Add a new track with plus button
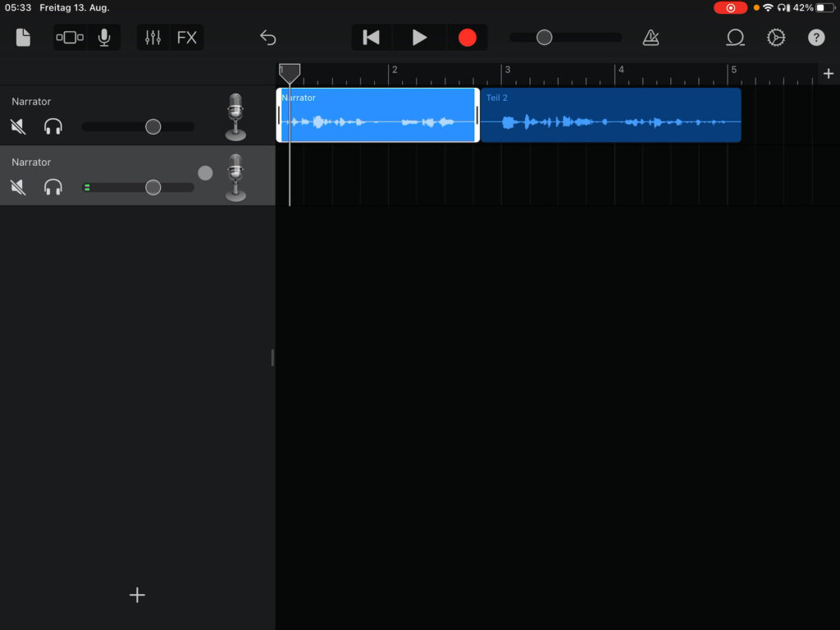840x630 pixels. 138,596
